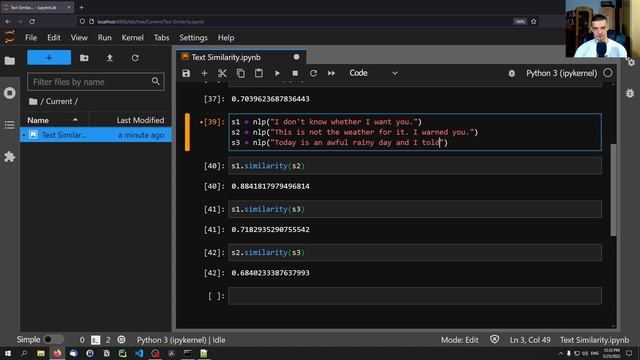Restart the kernel
The width and height of the screenshot is (640, 360).
point(313,73)
